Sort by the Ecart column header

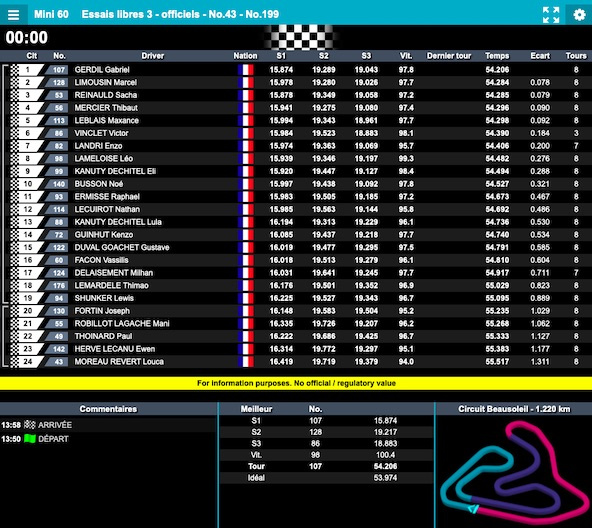pos(540,56)
